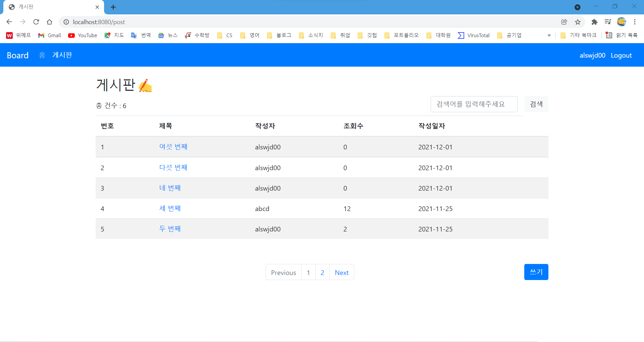Open a new tab with the plus button
644x342 pixels.
(113, 7)
